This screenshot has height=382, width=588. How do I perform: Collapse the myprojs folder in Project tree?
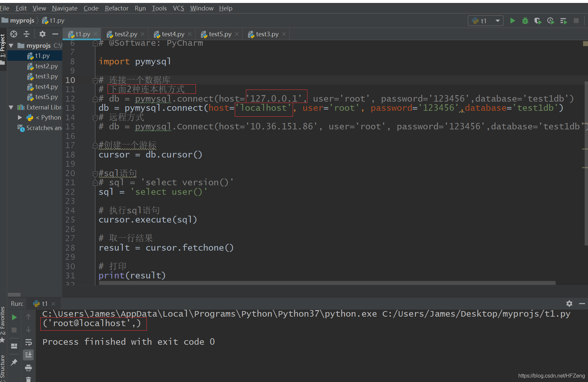pos(11,45)
